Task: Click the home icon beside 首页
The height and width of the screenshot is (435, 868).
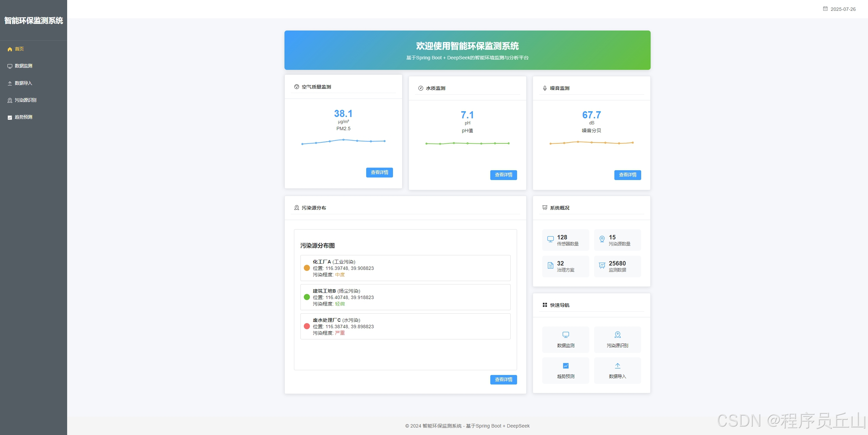Action: point(10,49)
